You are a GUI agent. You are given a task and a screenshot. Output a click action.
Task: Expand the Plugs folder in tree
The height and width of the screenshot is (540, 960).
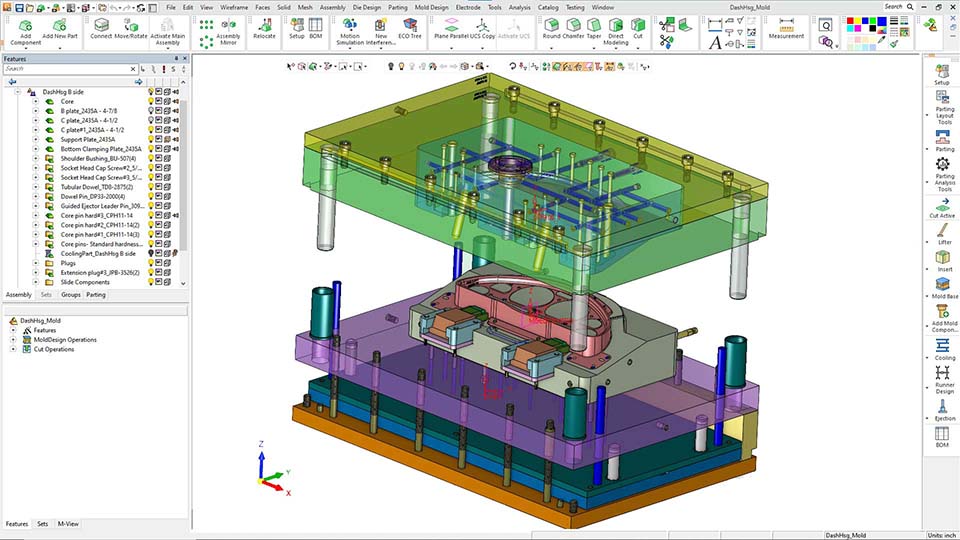(x=35, y=263)
